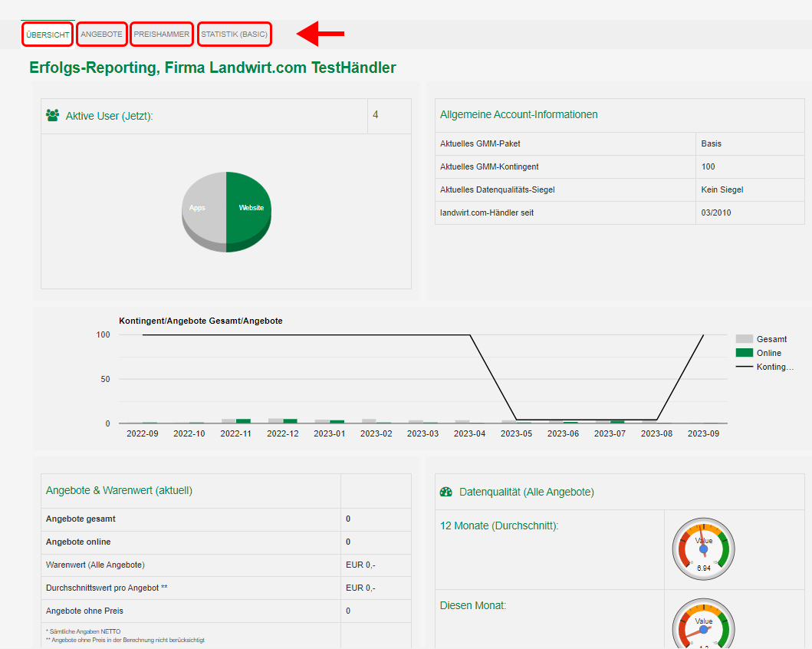This screenshot has width=812, height=649.
Task: Go to the PREISHAMMER tab
Action: click(x=162, y=35)
